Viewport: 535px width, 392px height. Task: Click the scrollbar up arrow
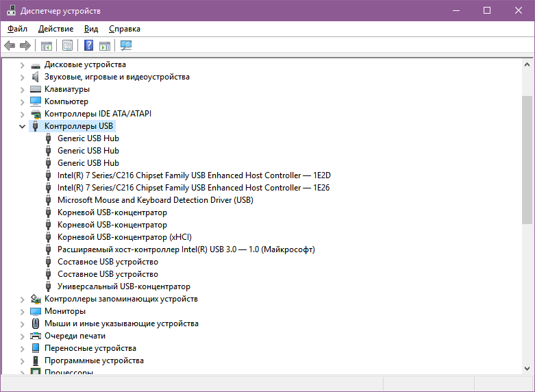[x=527, y=64]
